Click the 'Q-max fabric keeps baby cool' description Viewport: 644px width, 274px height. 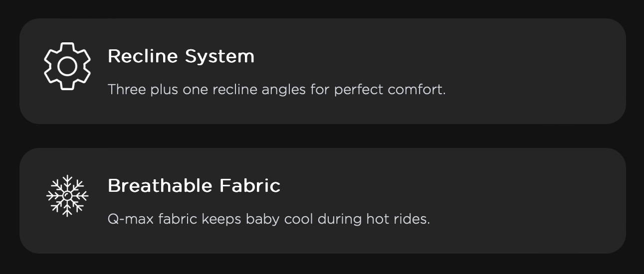(x=268, y=219)
